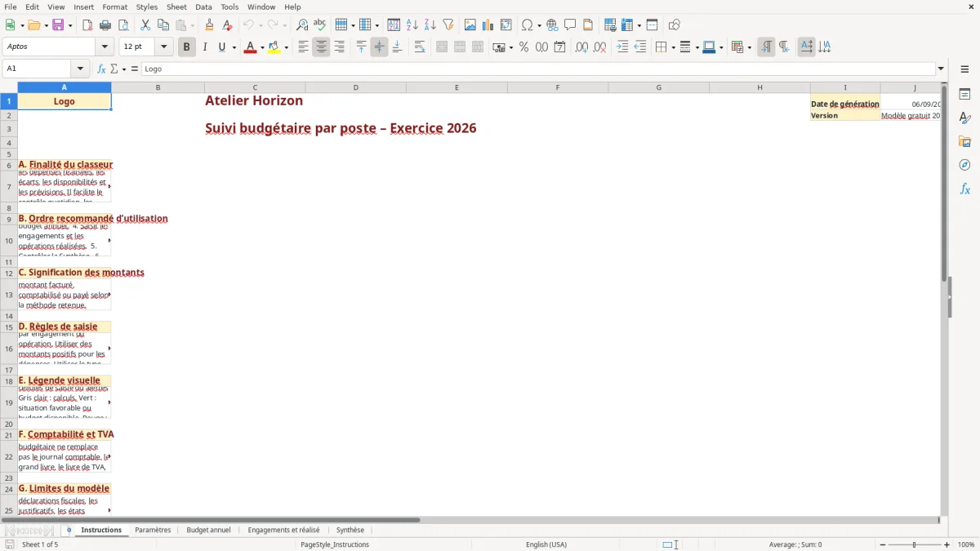Open the font name dropdown arrow
The width and height of the screenshot is (980, 551).
(x=105, y=47)
